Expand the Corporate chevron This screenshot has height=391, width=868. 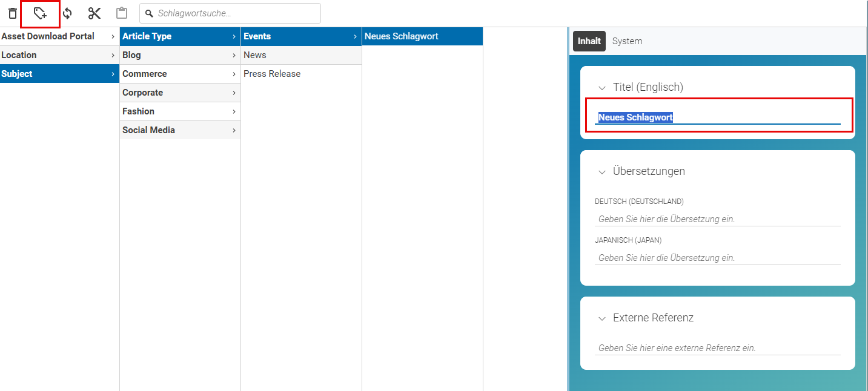234,93
